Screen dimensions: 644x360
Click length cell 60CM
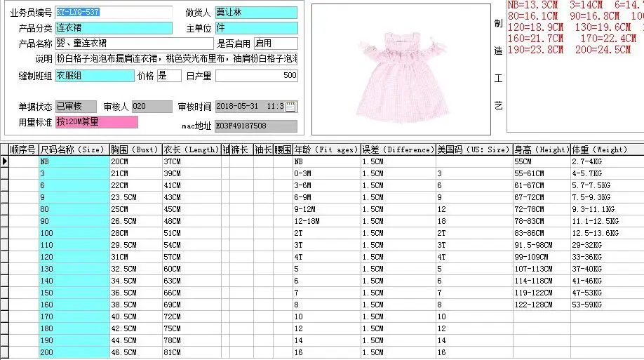point(192,269)
